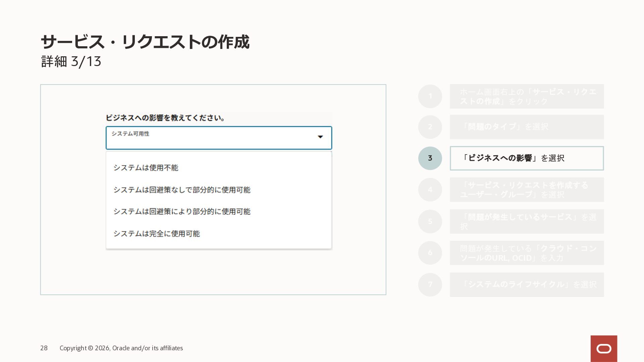Viewport: 644px width, 362px height.
Task: Choose システムは回避策により部分的に使用可能
Action: (x=182, y=212)
